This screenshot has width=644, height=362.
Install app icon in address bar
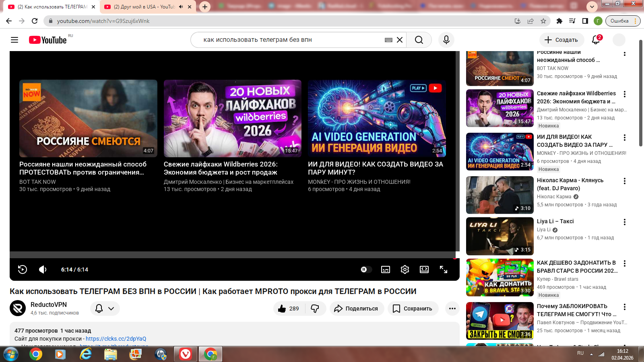pyautogui.click(x=518, y=21)
